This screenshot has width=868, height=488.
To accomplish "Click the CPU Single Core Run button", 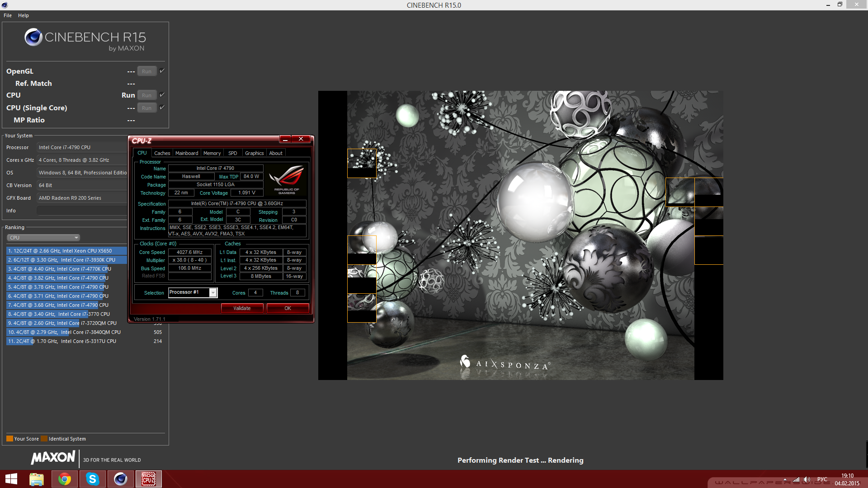I will pyautogui.click(x=147, y=108).
